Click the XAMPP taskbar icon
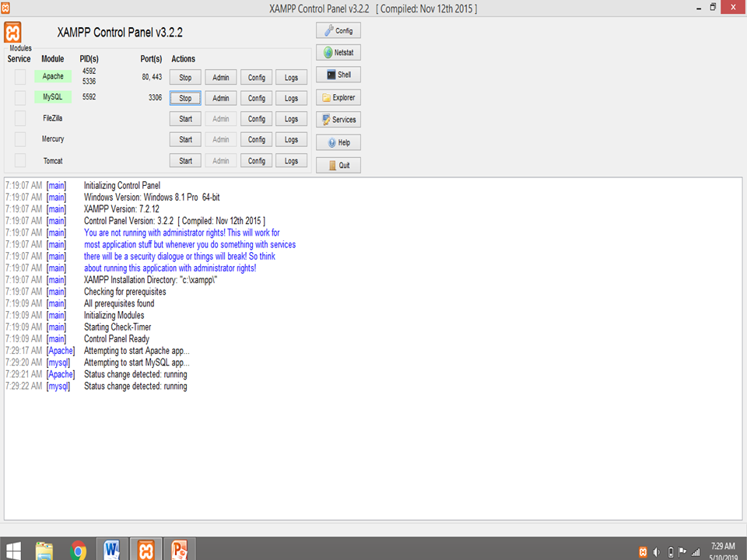The image size is (747, 560). click(x=146, y=550)
